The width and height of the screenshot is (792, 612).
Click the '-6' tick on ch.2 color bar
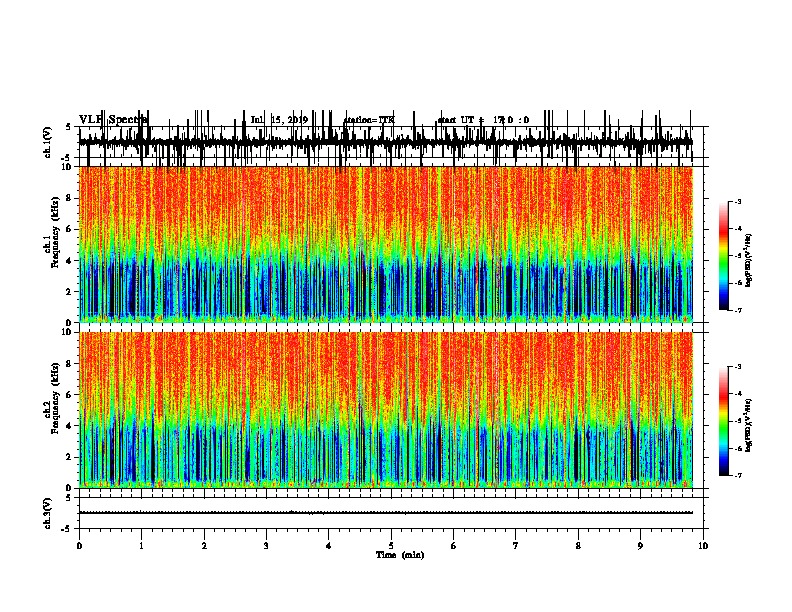click(x=738, y=448)
